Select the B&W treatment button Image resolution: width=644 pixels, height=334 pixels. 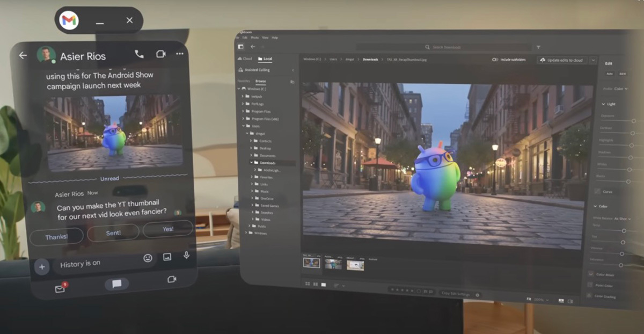coord(623,74)
